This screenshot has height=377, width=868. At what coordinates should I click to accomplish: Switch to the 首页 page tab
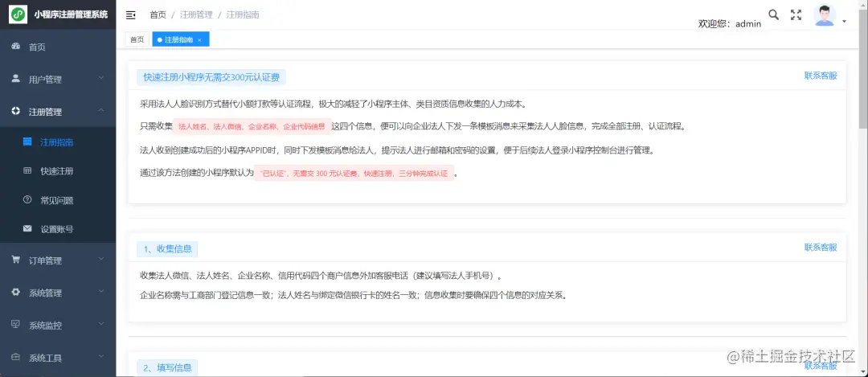click(x=137, y=39)
